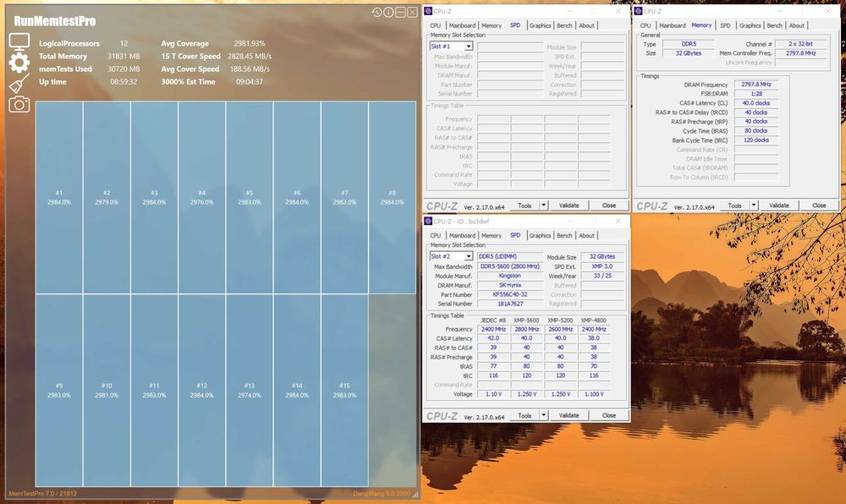The width and height of the screenshot is (846, 504).
Task: Click the Up time value 08:59:32
Action: (124, 82)
